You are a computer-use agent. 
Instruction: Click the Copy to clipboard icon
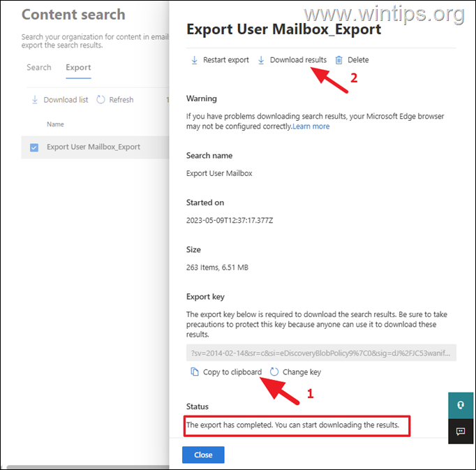pos(194,372)
